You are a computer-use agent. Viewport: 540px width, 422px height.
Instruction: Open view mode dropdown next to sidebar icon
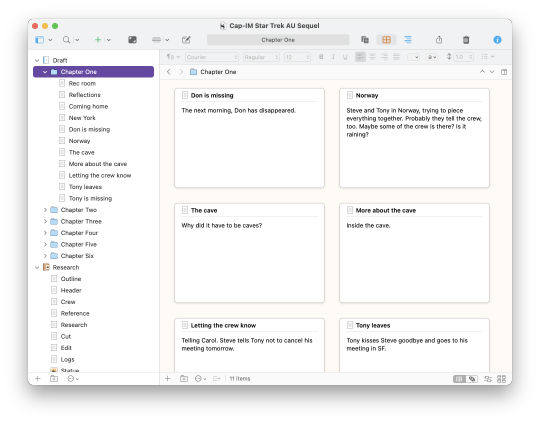coord(50,40)
